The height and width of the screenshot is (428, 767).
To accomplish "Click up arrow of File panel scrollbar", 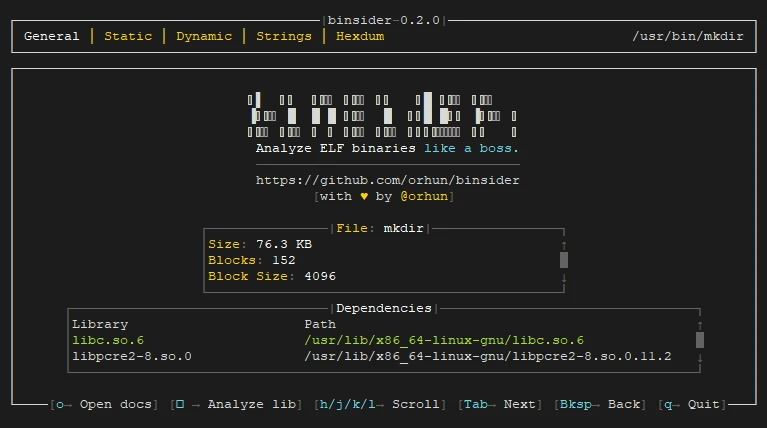I will click(564, 244).
